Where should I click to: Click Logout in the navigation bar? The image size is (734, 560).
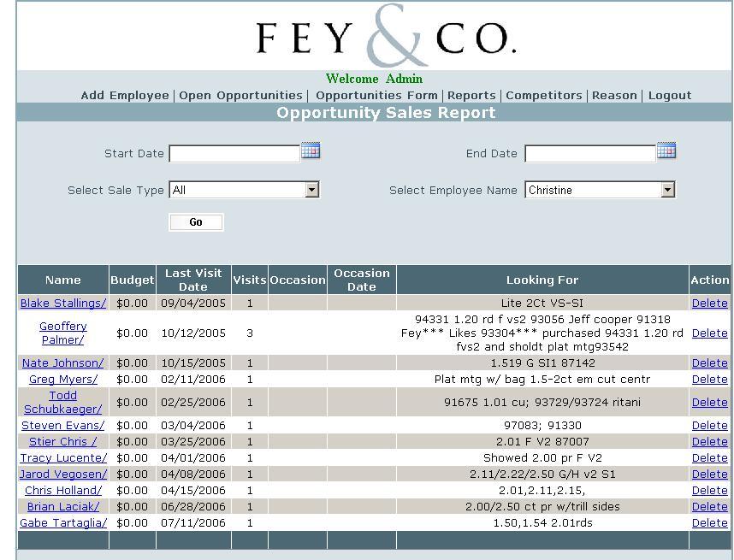point(669,96)
